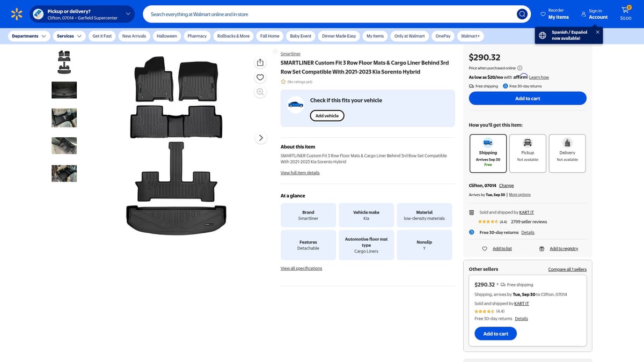This screenshot has height=362, width=644.
Task: Select the first thumbnail of mat set
Action: pos(64,62)
